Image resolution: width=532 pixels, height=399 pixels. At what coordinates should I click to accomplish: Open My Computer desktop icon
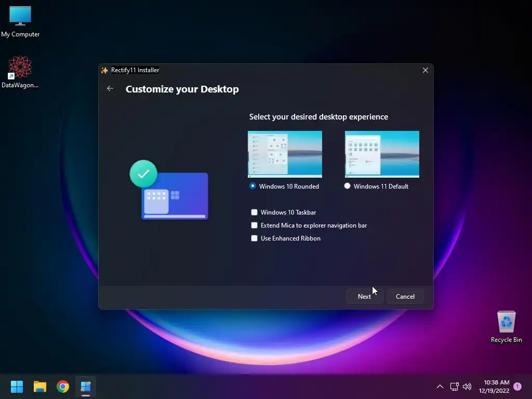20,22
